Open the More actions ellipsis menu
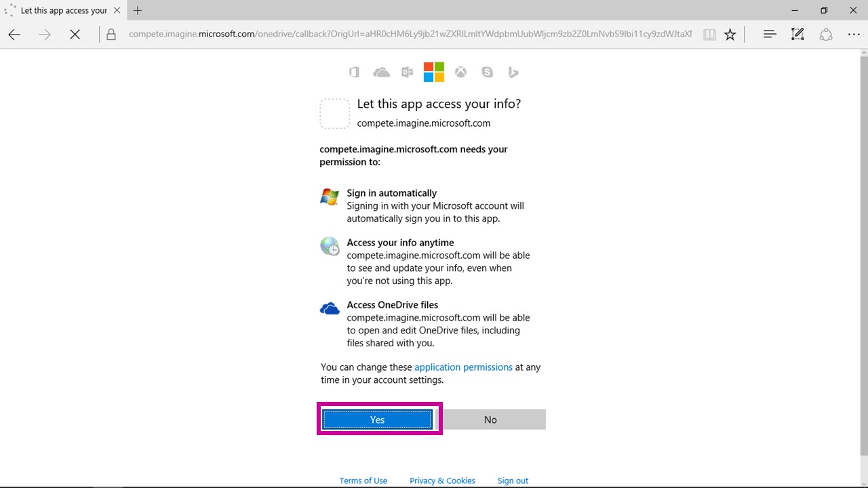 [x=854, y=35]
